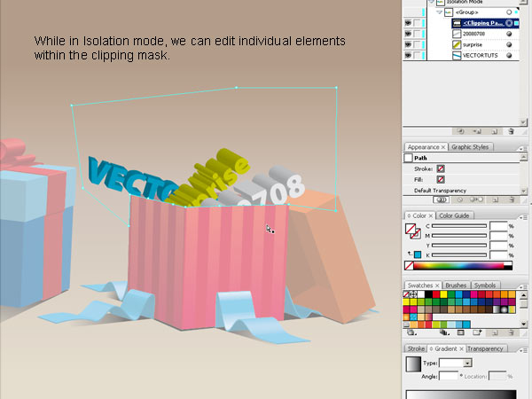
Task: Open Swatches panel options menu
Action: click(523, 287)
